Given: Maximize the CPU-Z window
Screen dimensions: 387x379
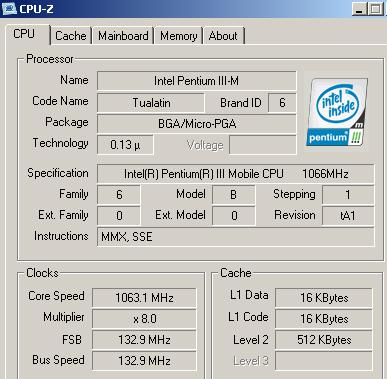Looking at the screenshot, I should coord(376,9).
